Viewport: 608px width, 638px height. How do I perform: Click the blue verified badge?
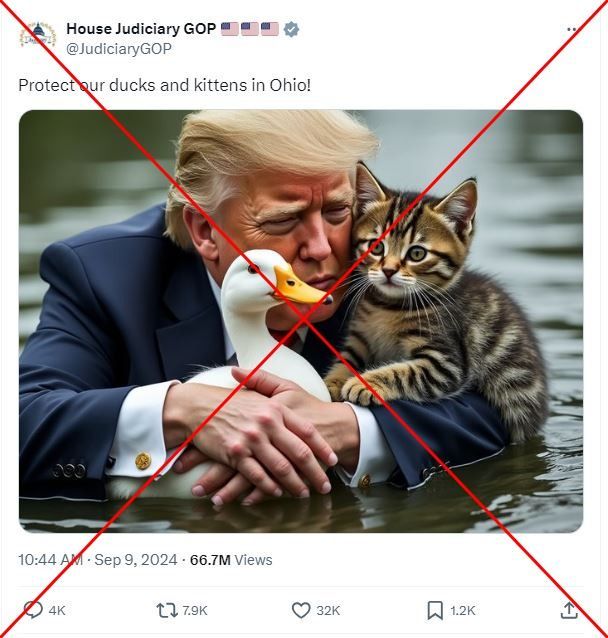pyautogui.click(x=291, y=29)
